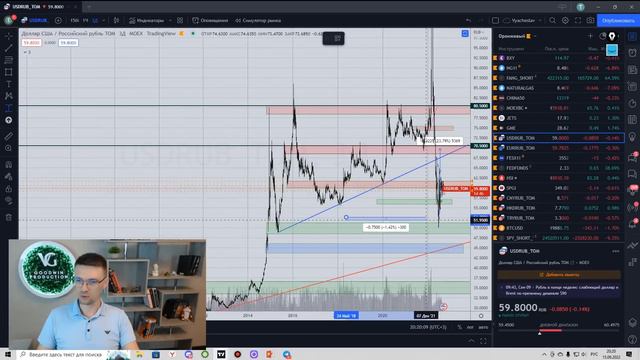The height and width of the screenshot is (360, 640).
Task: Open the chart type candles selector
Action: pyautogui.click(x=116, y=20)
